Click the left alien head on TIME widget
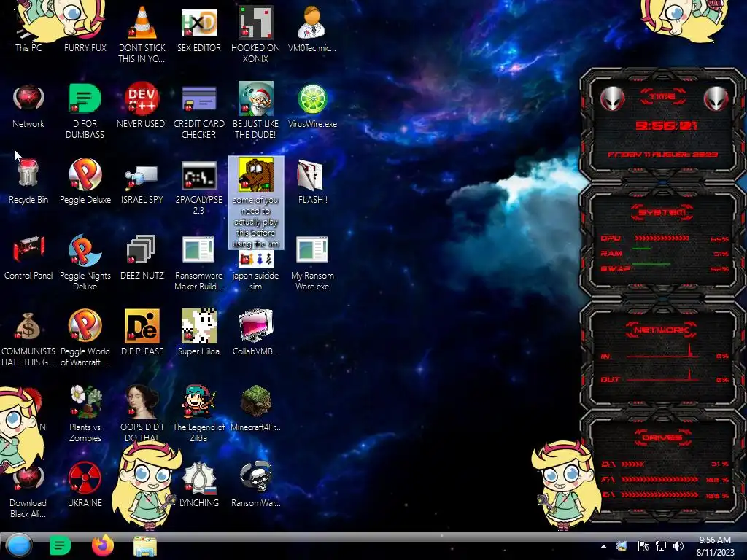 [x=612, y=99]
